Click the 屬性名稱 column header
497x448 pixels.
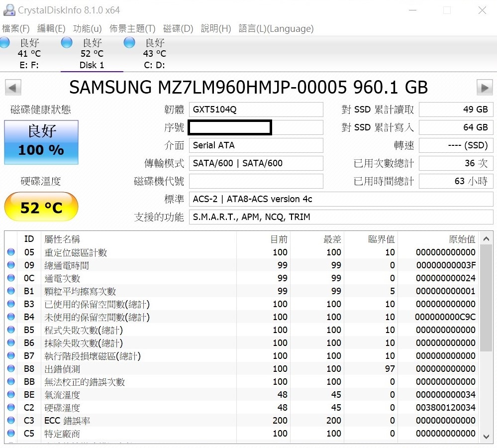[62, 239]
